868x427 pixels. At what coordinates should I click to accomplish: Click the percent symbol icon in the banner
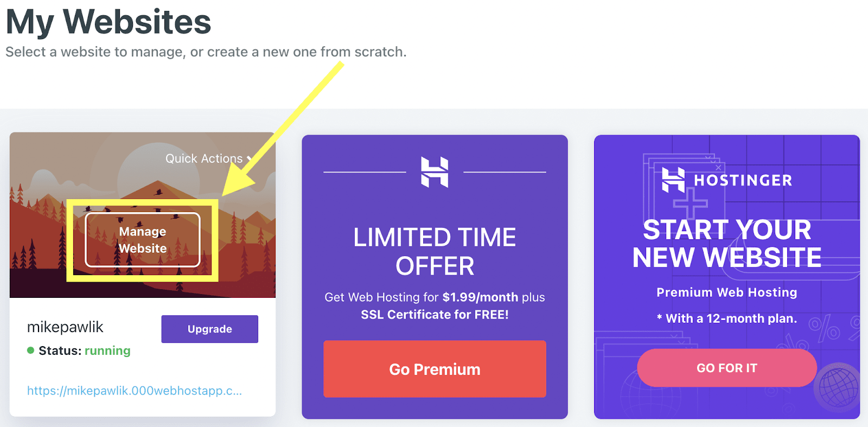825,329
